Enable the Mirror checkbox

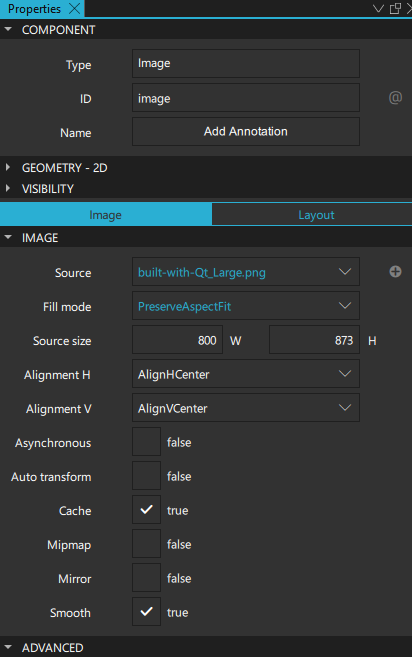click(146, 577)
